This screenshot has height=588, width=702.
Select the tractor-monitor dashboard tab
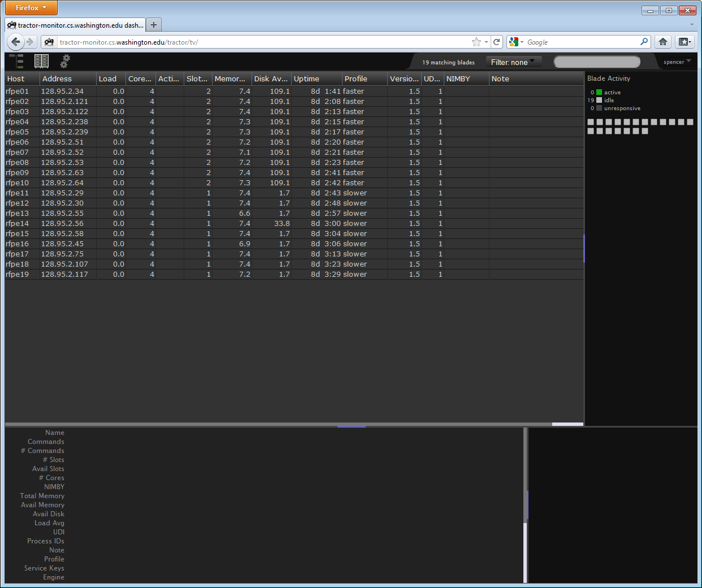75,25
